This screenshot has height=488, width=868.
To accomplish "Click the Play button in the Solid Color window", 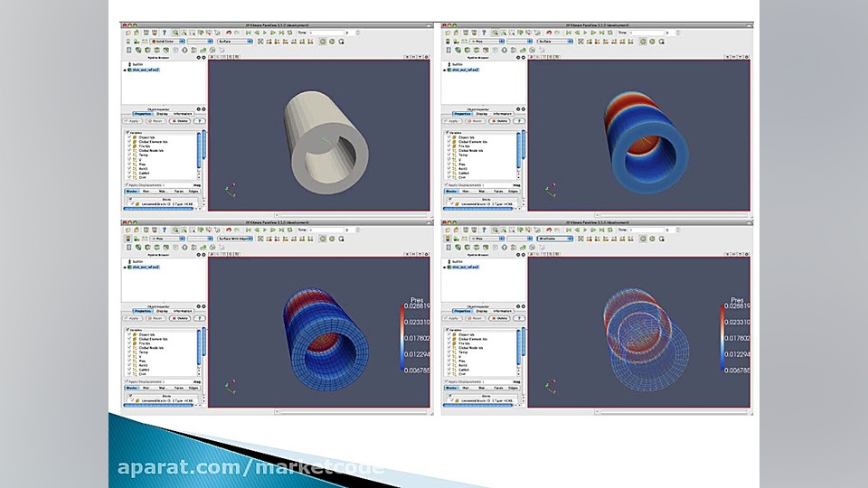I will 265,33.
